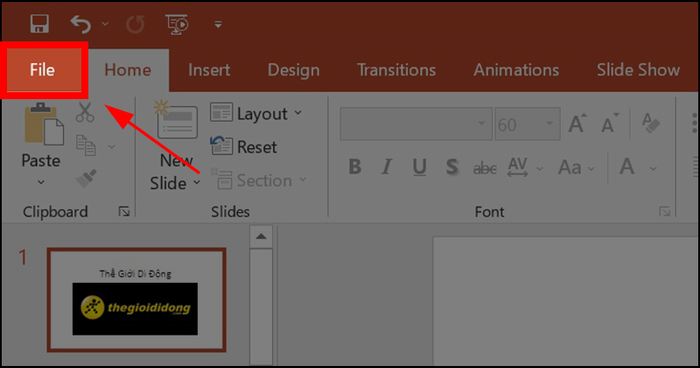
Task: Switch to the Home tab
Action: tap(128, 70)
